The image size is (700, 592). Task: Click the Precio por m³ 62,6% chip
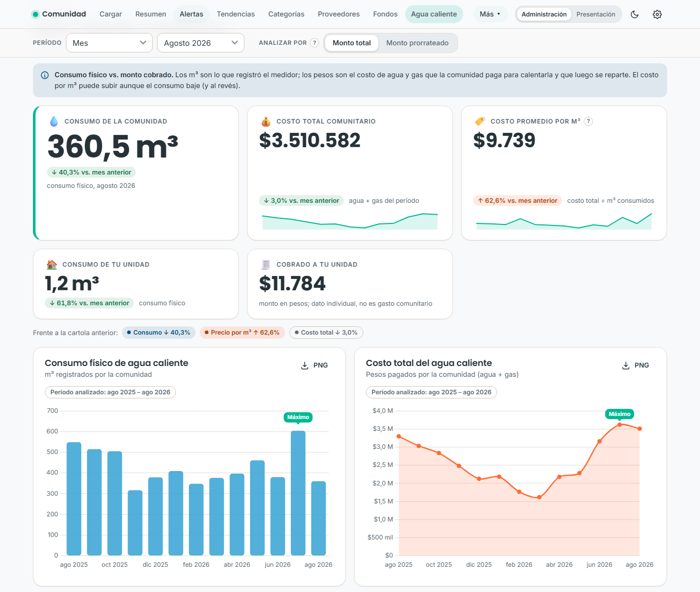pos(242,333)
